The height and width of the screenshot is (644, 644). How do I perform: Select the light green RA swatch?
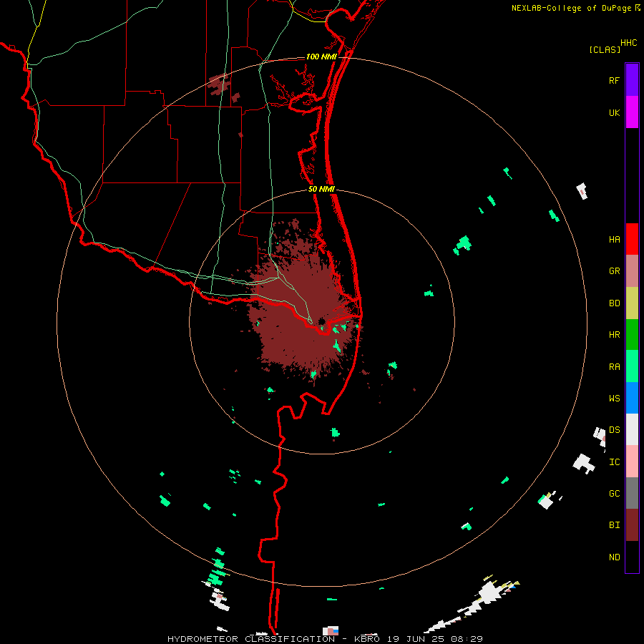(x=632, y=366)
